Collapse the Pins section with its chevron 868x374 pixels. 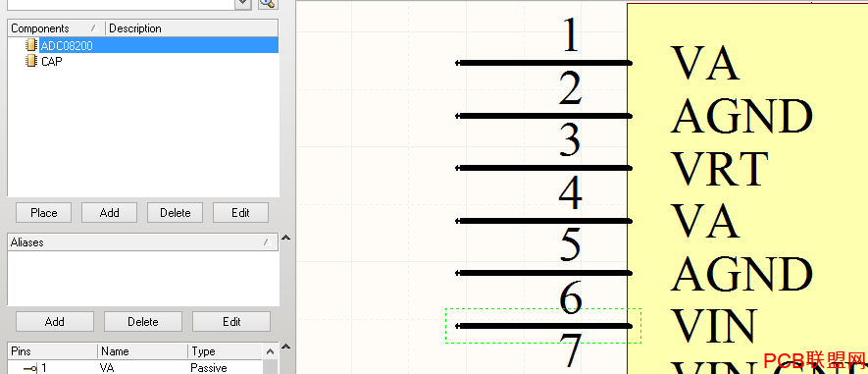point(285,347)
